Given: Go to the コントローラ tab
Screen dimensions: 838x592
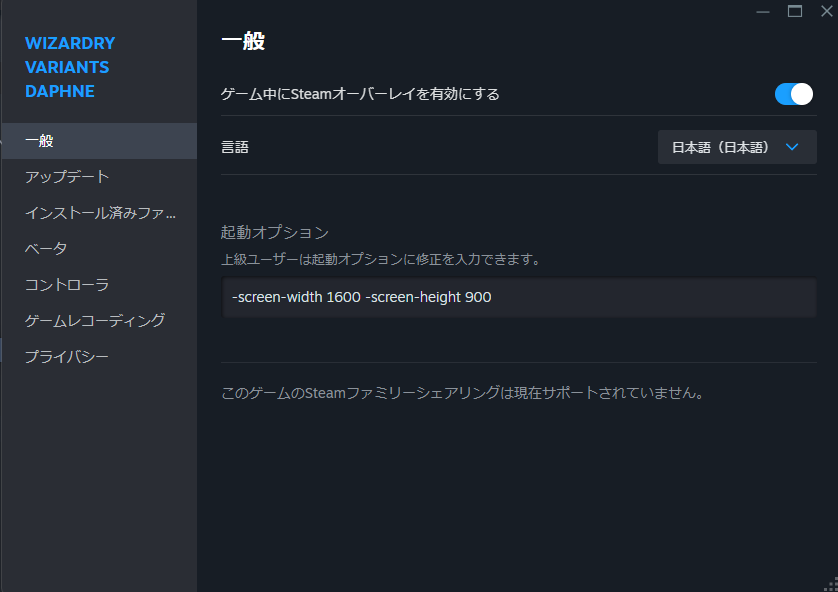Looking at the screenshot, I should tap(99, 284).
